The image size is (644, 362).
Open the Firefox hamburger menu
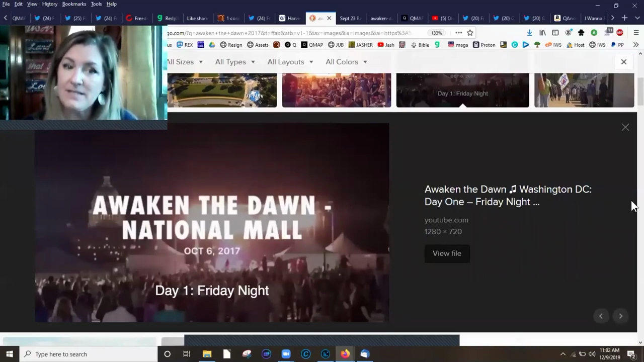point(636,33)
